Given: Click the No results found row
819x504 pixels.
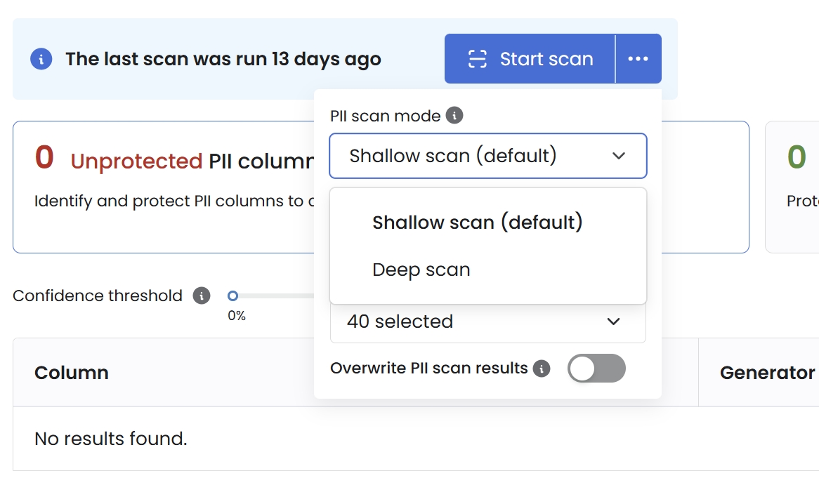Looking at the screenshot, I should (x=111, y=439).
